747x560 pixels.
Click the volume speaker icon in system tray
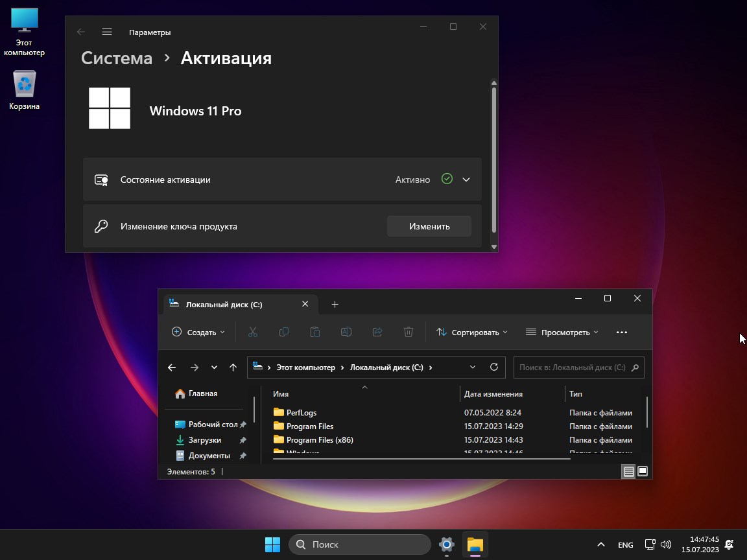(x=666, y=544)
